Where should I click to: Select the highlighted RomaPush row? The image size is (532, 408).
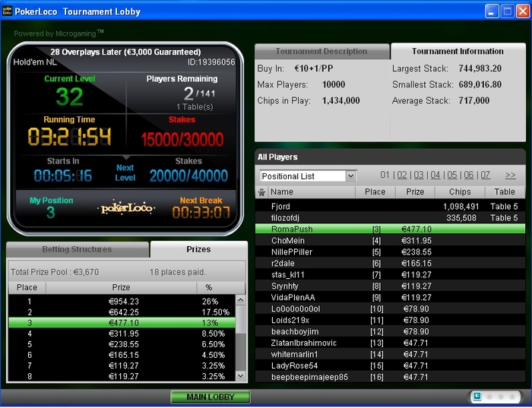click(390, 229)
